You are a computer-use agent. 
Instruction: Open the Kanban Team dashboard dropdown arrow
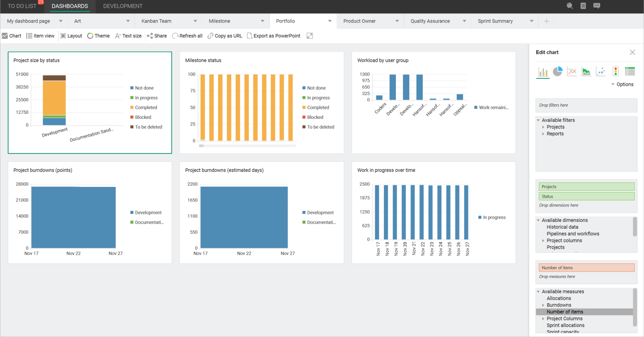195,21
